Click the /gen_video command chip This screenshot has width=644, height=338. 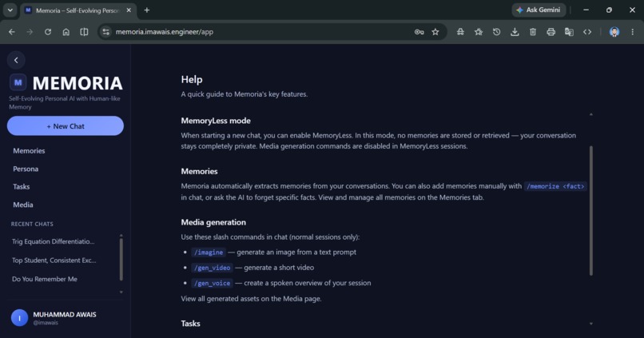tap(212, 268)
